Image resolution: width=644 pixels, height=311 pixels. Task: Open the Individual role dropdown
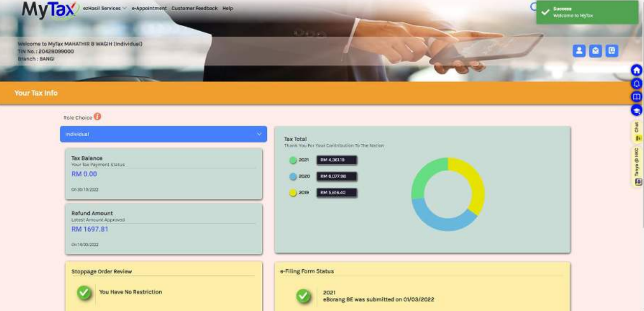(x=163, y=134)
